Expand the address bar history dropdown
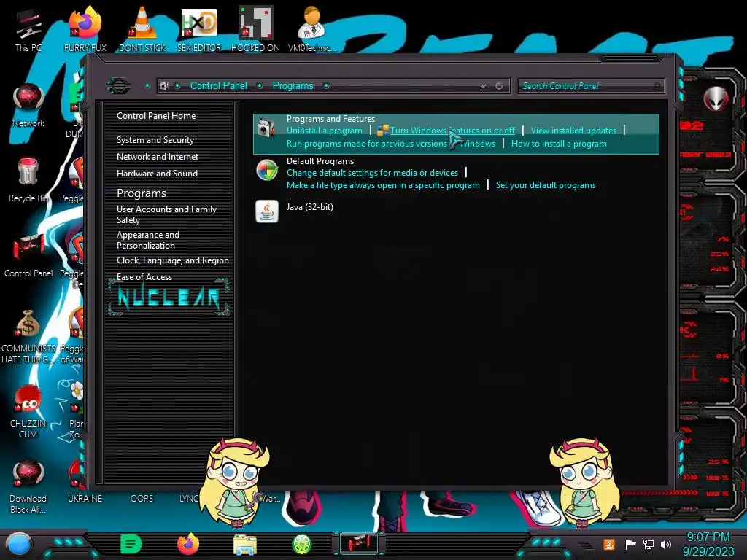Screen dimensions: 747x560 coord(483,86)
